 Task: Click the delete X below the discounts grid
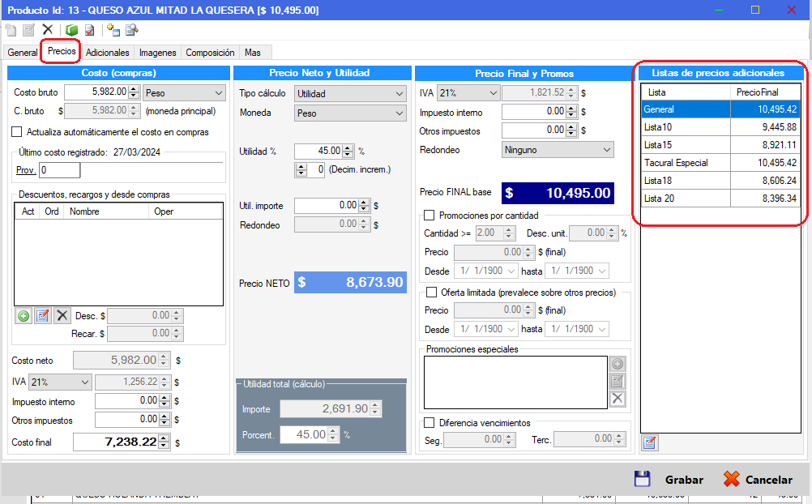coord(62,316)
